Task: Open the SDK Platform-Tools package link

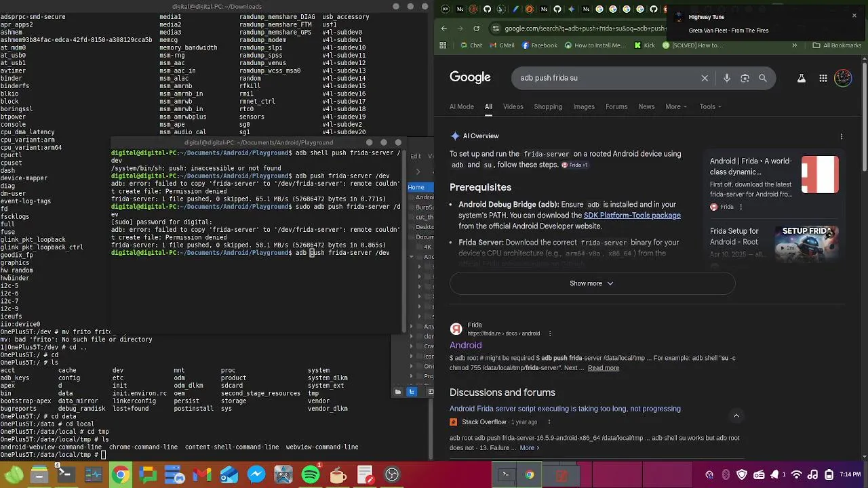Action: pyautogui.click(x=632, y=215)
